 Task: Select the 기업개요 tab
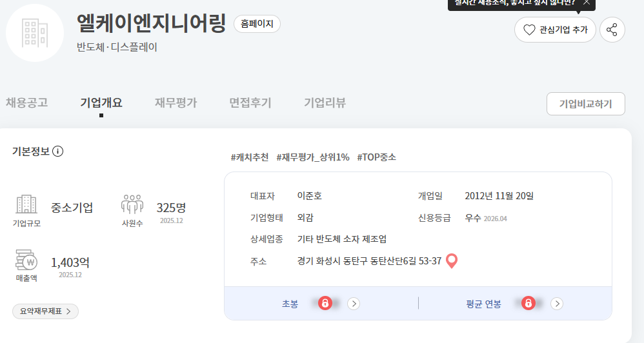click(101, 103)
